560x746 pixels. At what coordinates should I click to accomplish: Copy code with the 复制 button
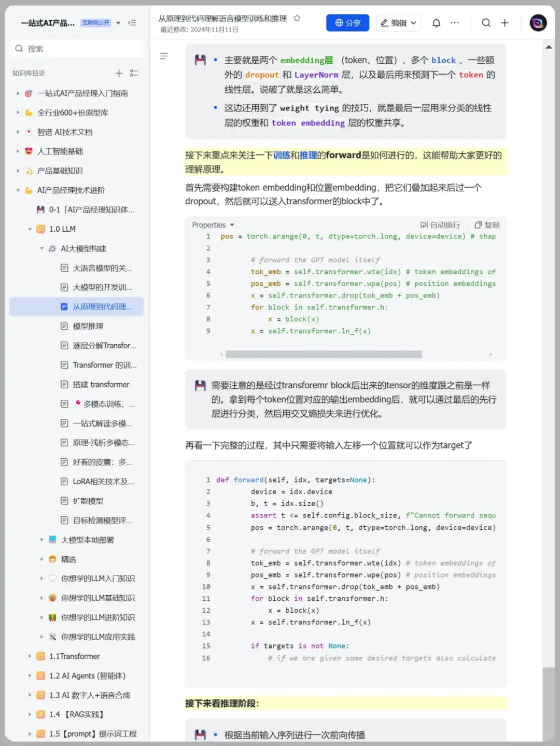487,224
